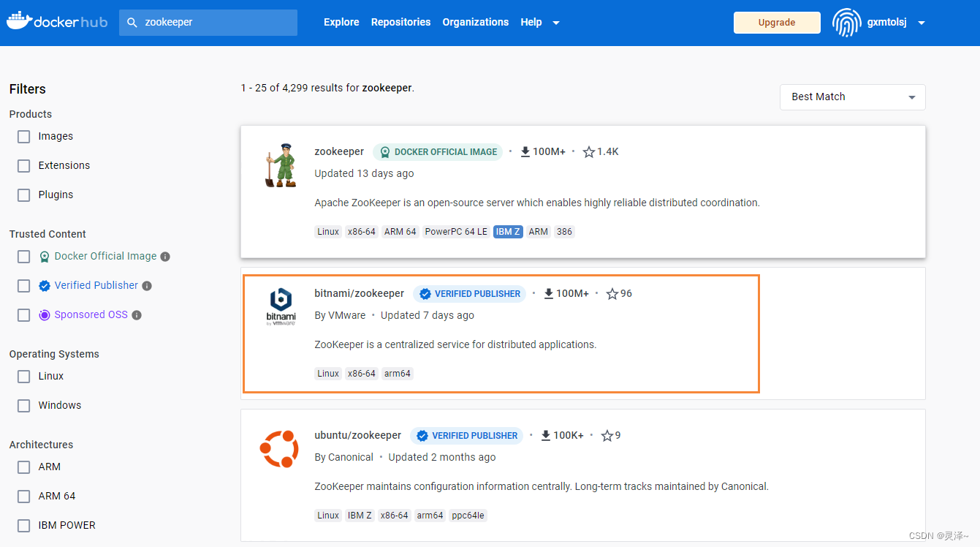Click the info icon beside Sponsored OSS

tap(137, 315)
